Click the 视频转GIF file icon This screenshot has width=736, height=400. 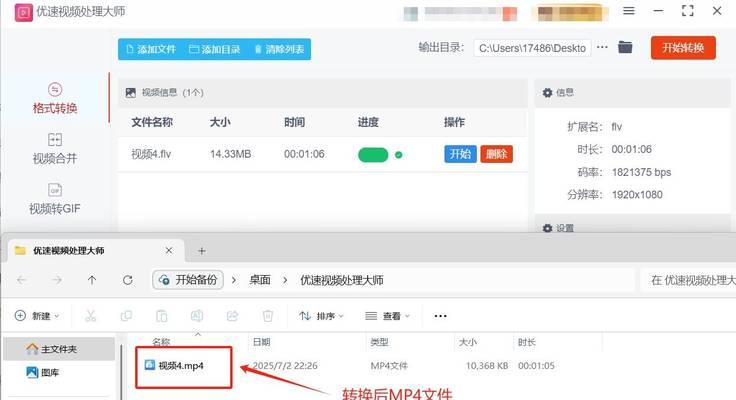55,190
